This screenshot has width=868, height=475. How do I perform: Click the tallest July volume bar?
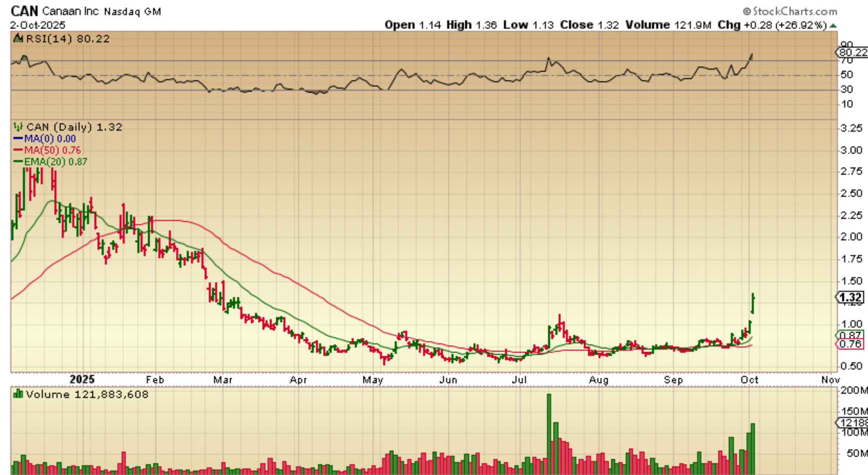549,434
